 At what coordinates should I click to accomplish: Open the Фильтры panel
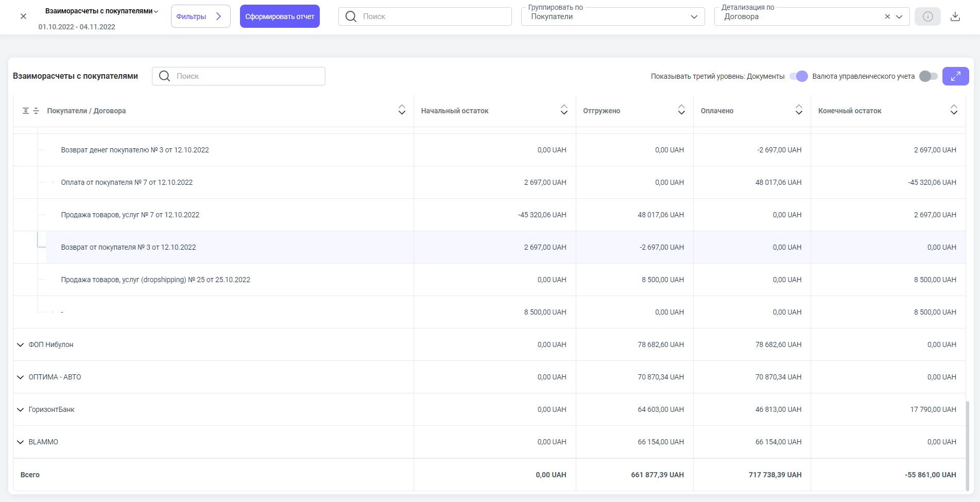pos(200,16)
